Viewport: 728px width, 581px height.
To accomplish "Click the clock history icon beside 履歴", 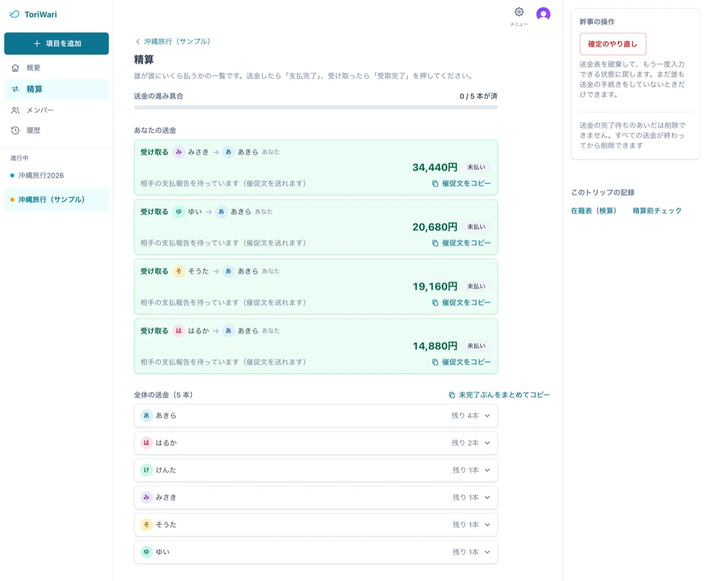I will pos(15,130).
